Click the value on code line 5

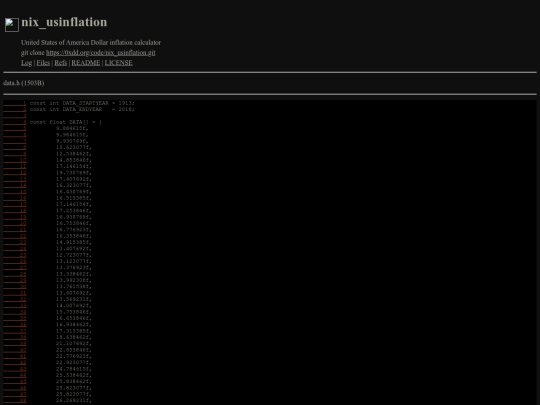(x=72, y=128)
